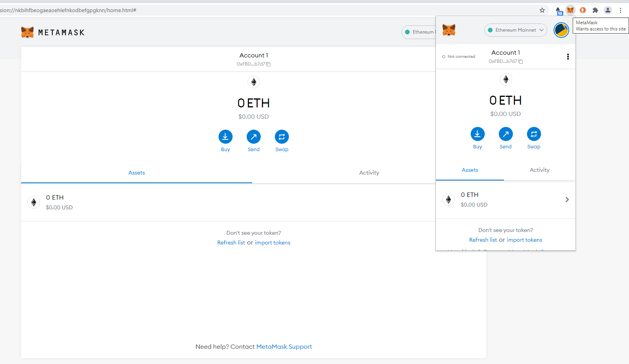
Task: Open the Chrome profile avatar
Action: (x=608, y=10)
